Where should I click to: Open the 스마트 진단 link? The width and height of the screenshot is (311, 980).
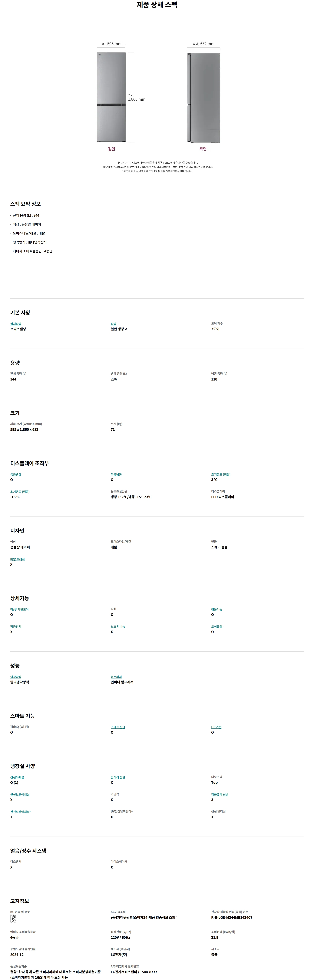click(x=118, y=727)
